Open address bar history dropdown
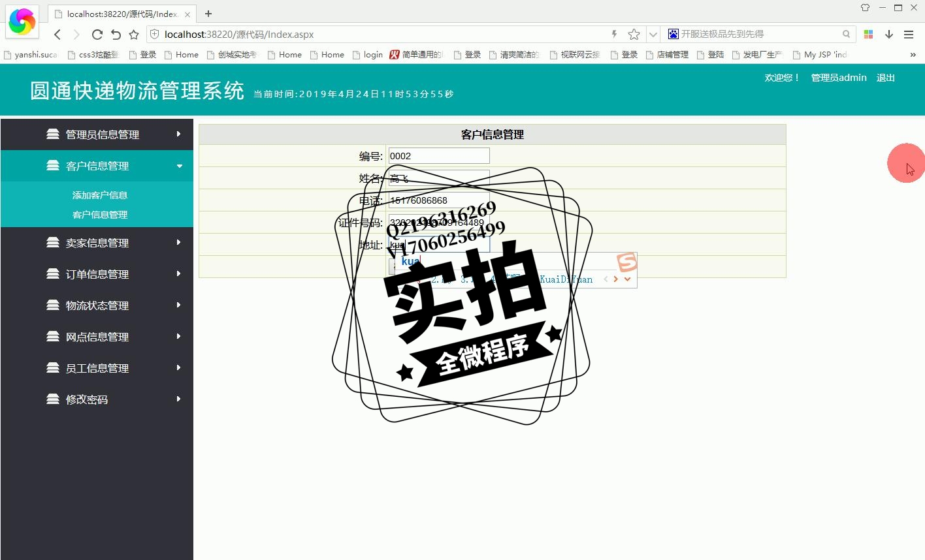The image size is (925, 560). 653,35
